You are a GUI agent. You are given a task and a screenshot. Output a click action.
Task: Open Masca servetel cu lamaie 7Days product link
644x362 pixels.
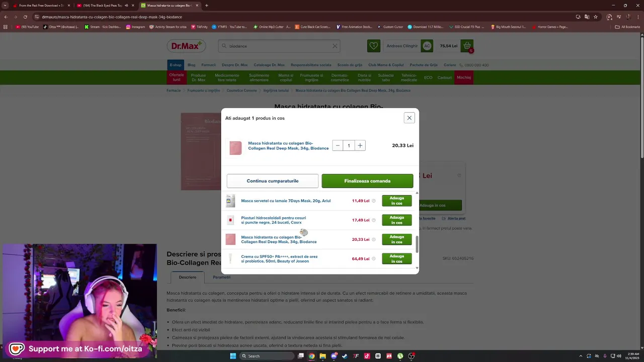point(286,201)
